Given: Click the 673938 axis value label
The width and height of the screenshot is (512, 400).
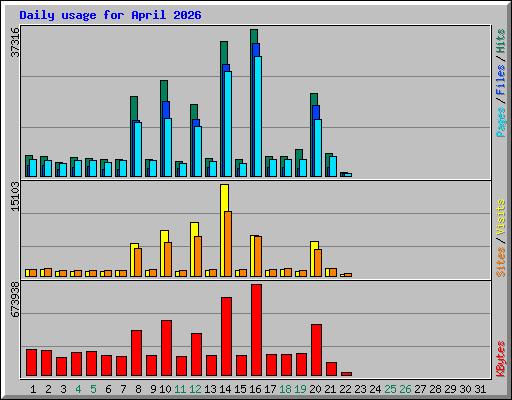Looking at the screenshot, I should point(15,299).
